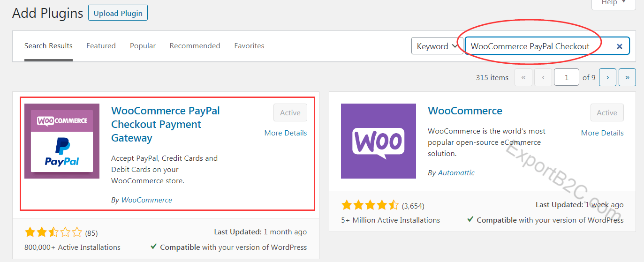The height and width of the screenshot is (262, 644).
Task: Go to previous page of results
Action: (x=543, y=77)
